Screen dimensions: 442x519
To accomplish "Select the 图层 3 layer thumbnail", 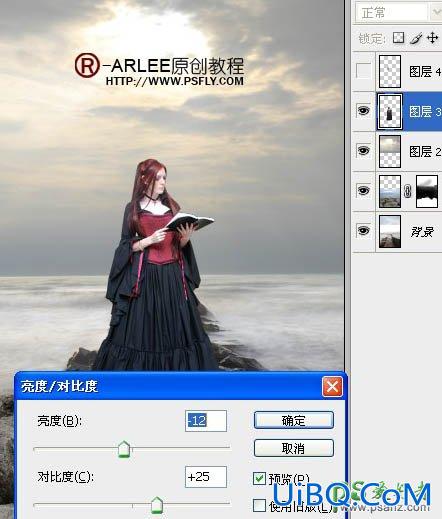I will (389, 111).
